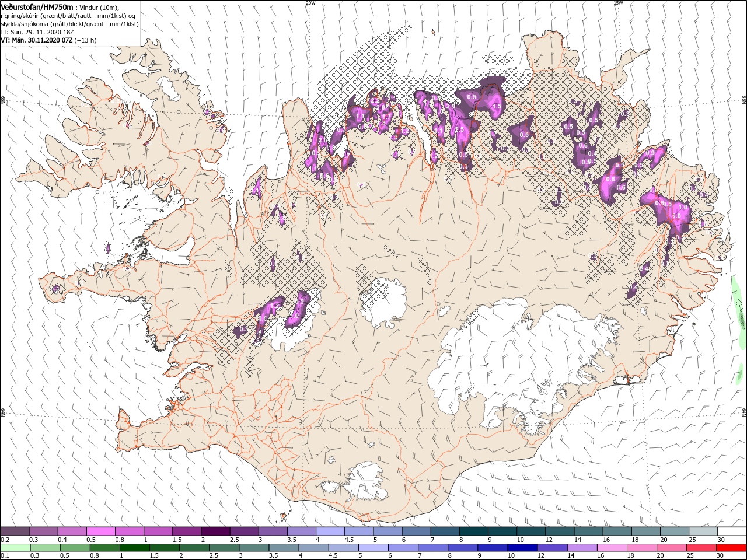The image size is (747, 560).
Task: Select snow scale swatch between 25 and 30
Action: coord(704,531)
